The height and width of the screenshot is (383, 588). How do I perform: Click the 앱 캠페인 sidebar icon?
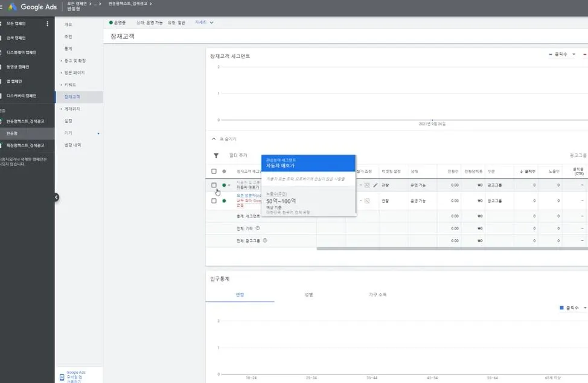pyautogui.click(x=1, y=82)
